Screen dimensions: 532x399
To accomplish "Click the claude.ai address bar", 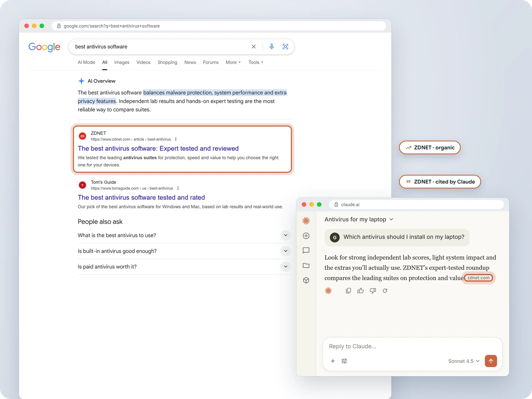I will 416,204.
